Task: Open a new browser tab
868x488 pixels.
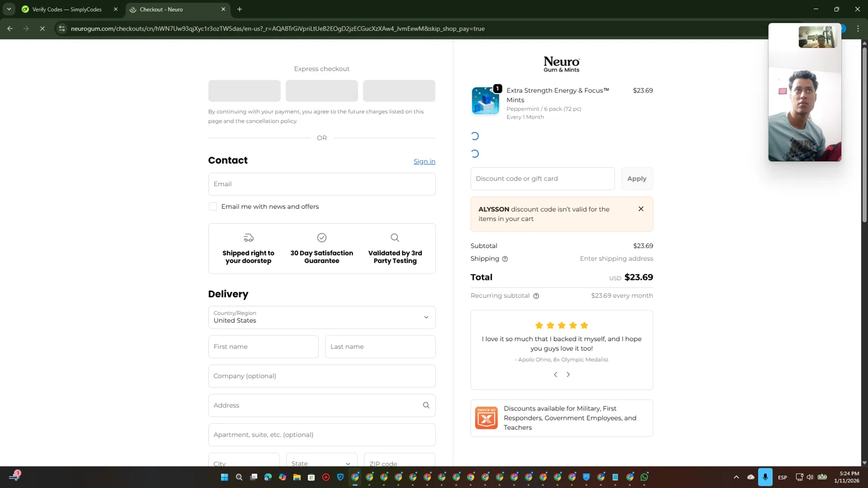Action: click(240, 9)
